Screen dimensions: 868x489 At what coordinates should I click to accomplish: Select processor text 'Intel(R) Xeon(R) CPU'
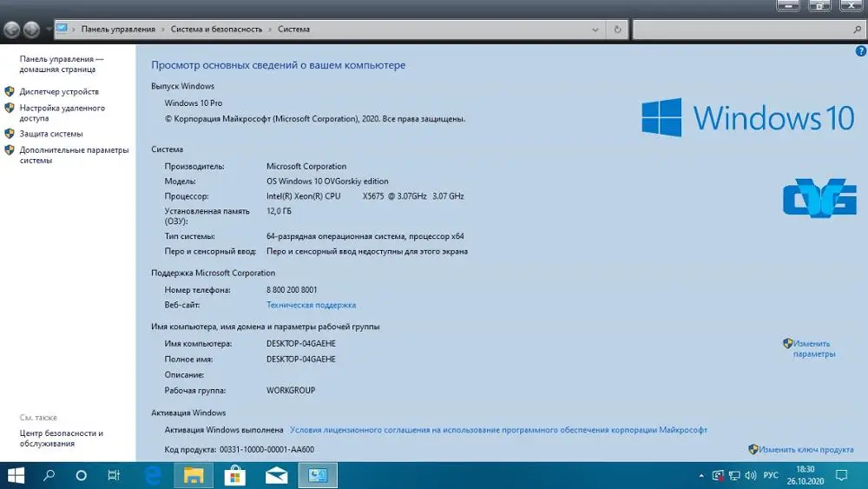(303, 196)
